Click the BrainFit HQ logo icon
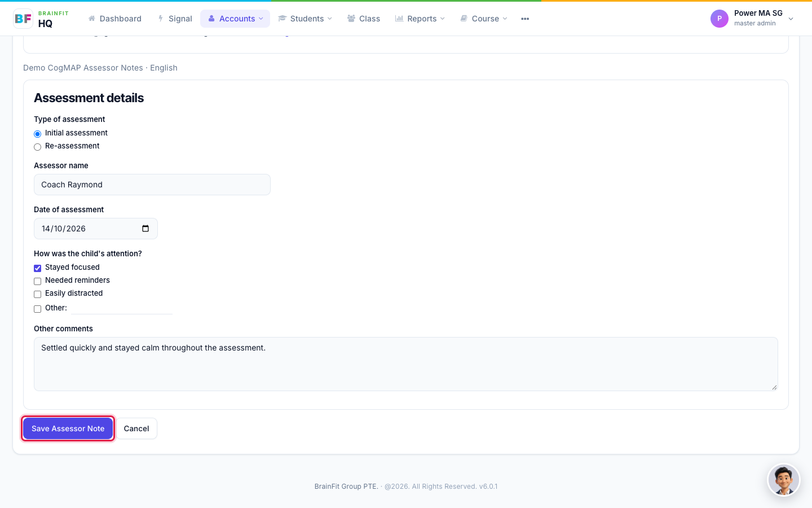The width and height of the screenshot is (812, 508). coord(23,19)
